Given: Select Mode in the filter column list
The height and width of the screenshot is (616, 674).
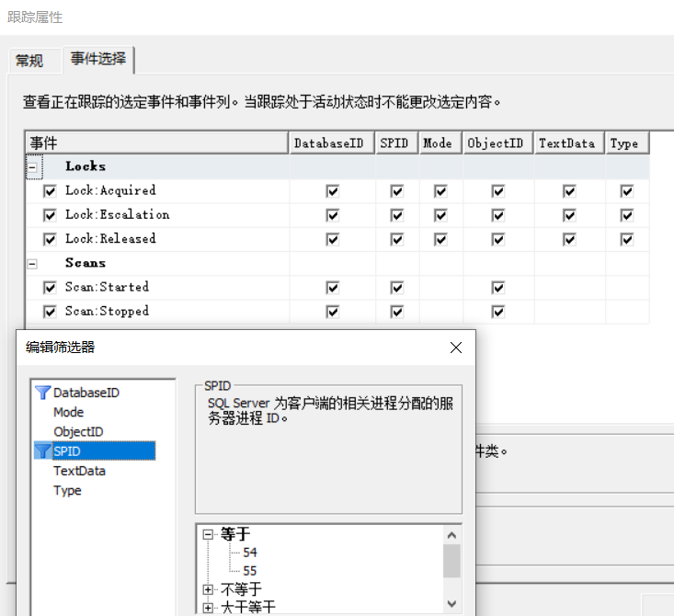Looking at the screenshot, I should click(69, 412).
